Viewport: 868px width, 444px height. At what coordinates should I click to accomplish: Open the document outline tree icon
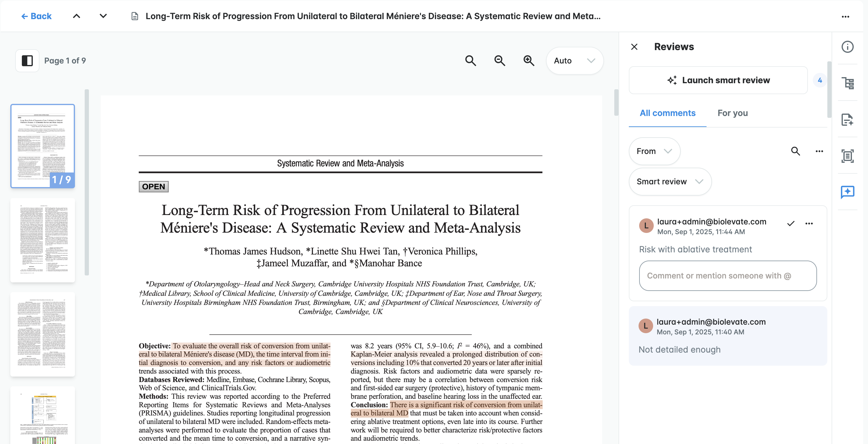point(847,83)
